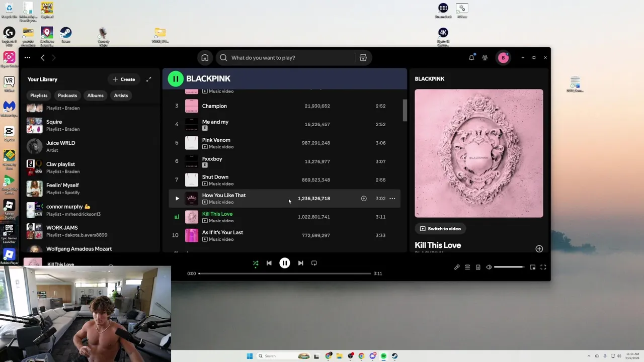Pause BLACKPINK with the green button

[x=176, y=78]
